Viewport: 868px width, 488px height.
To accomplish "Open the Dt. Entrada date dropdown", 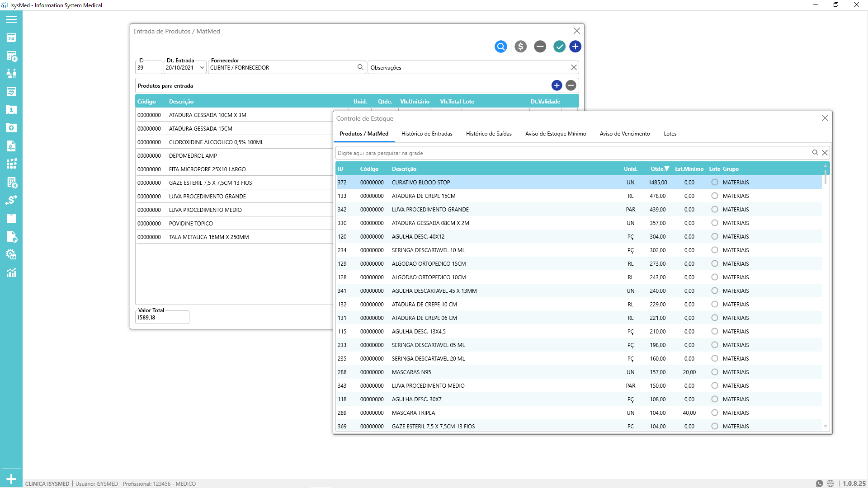I will pos(202,68).
